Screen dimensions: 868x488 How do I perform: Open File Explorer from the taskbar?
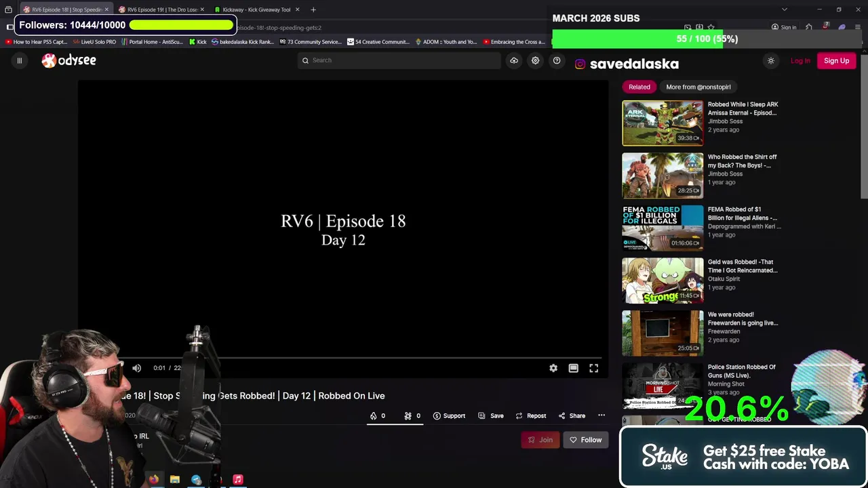click(x=175, y=479)
